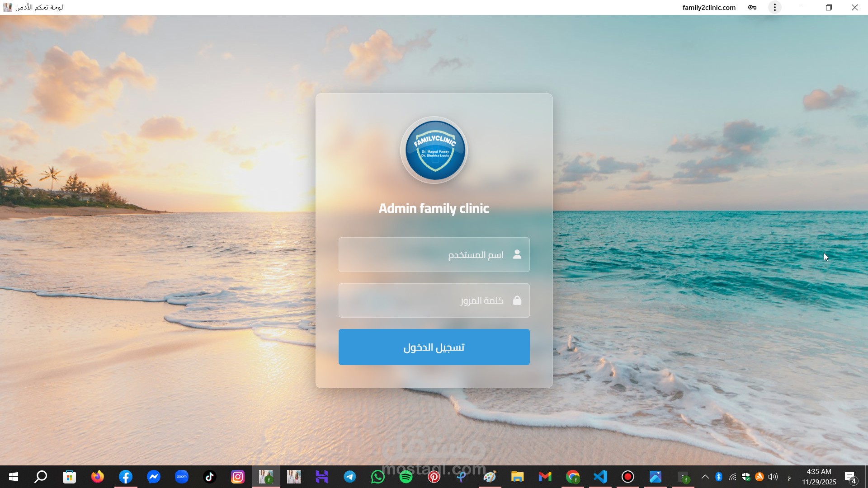Viewport: 868px width, 488px height.
Task: Click the taskbar clock and date
Action: 819,477
